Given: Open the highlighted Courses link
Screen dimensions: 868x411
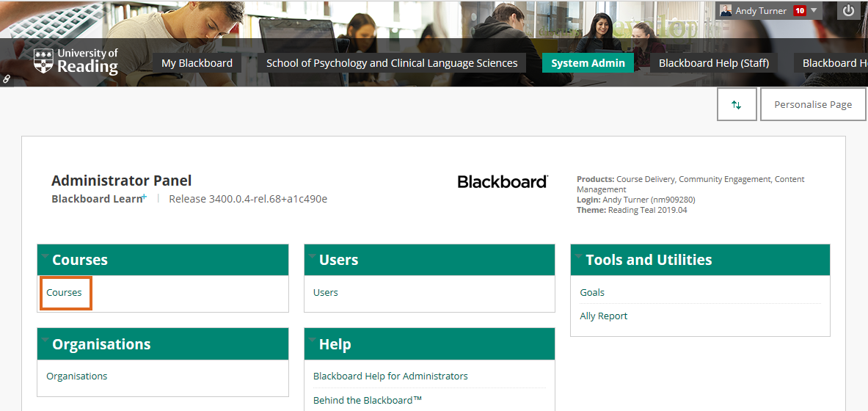Looking at the screenshot, I should tap(65, 292).
